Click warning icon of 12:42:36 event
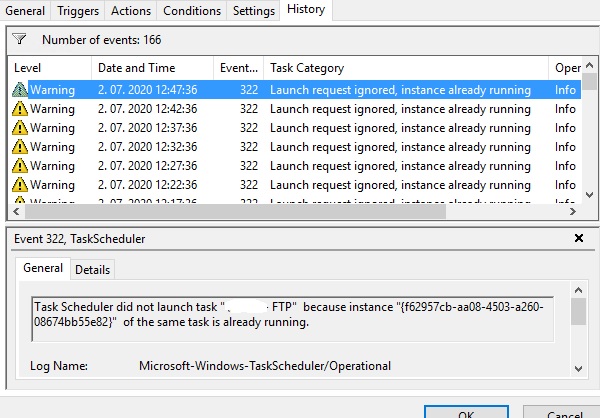Image resolution: width=600 pixels, height=418 pixels. 20,109
